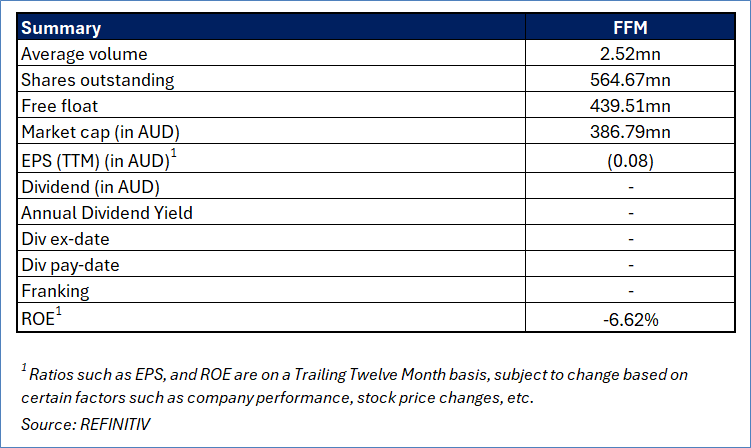Select the 564.67mn shares value
Screen dimensions: 751x448
pyautogui.click(x=630, y=80)
